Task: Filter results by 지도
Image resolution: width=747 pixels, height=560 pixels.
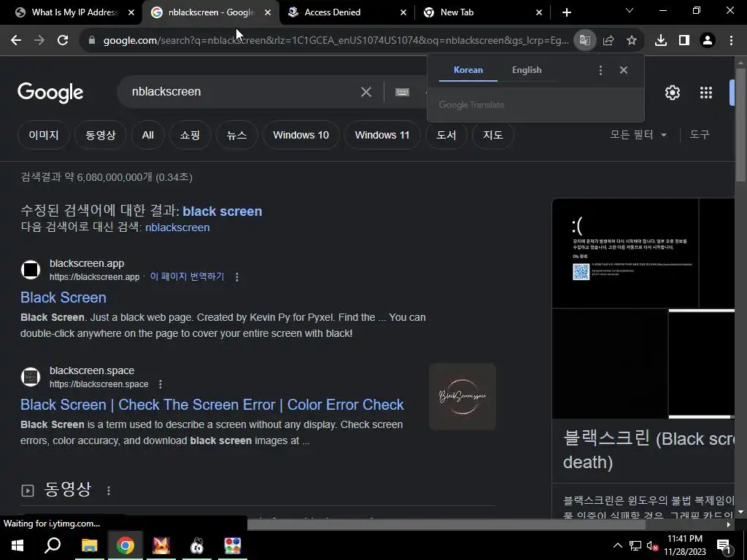Action: (493, 135)
